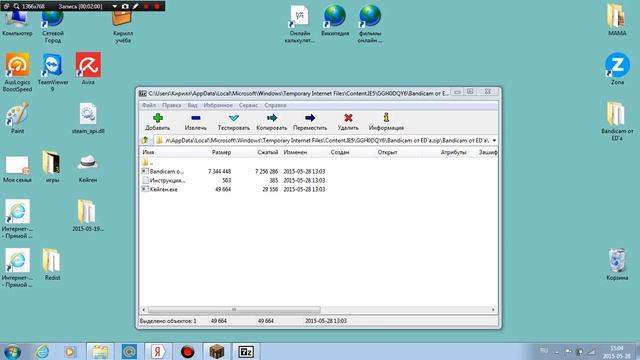
Task: Click the right arrow of the horizontal scrollbar
Action: click(493, 310)
